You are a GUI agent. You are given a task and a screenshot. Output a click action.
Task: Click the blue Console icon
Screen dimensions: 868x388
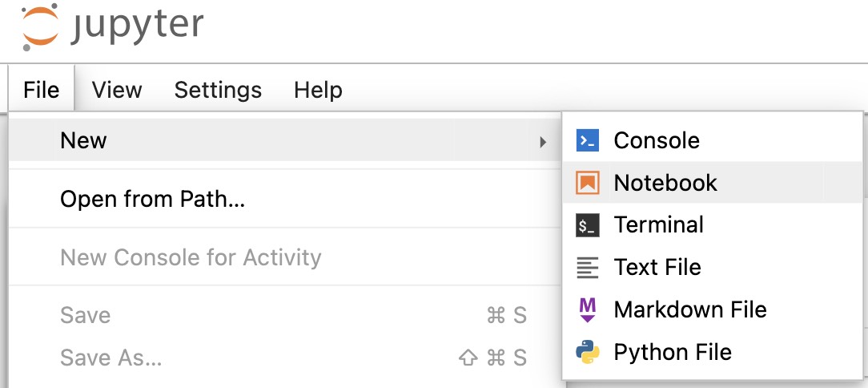587,140
